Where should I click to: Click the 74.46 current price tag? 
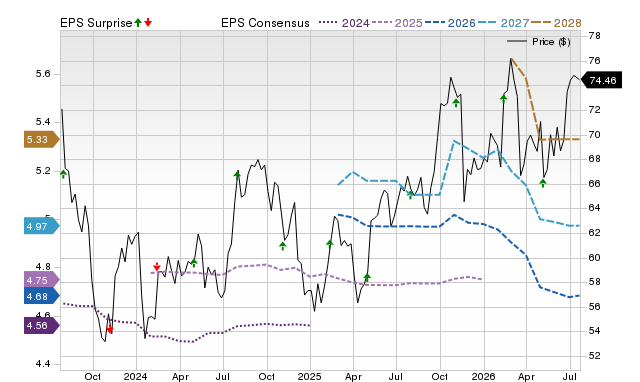pyautogui.click(x=601, y=80)
